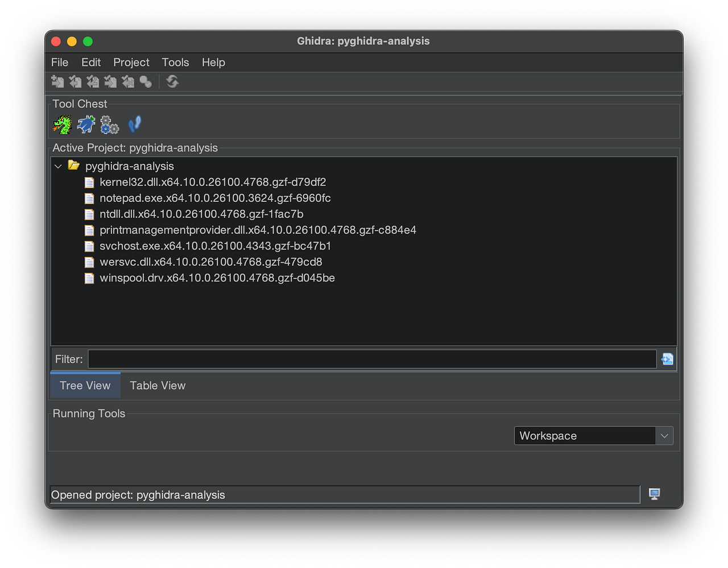Screen dimensions: 728x568
Task: Click the pyghidra-analysis root folder label
Action: tap(130, 167)
